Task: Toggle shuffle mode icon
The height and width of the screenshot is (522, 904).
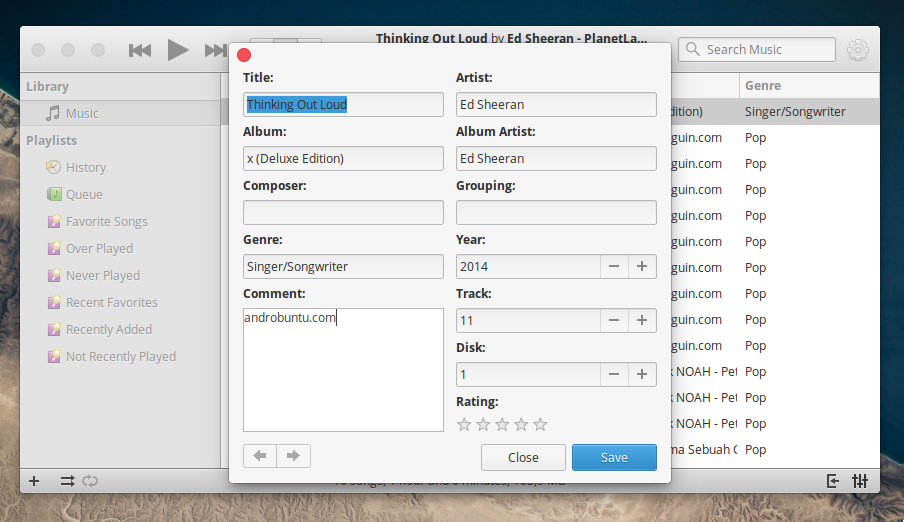Action: tap(67, 480)
